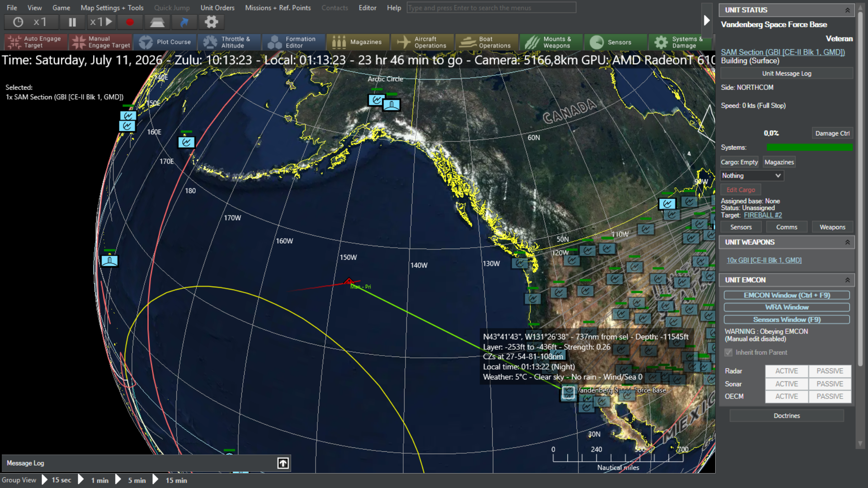Click the Damage Ctrl button

tap(832, 133)
